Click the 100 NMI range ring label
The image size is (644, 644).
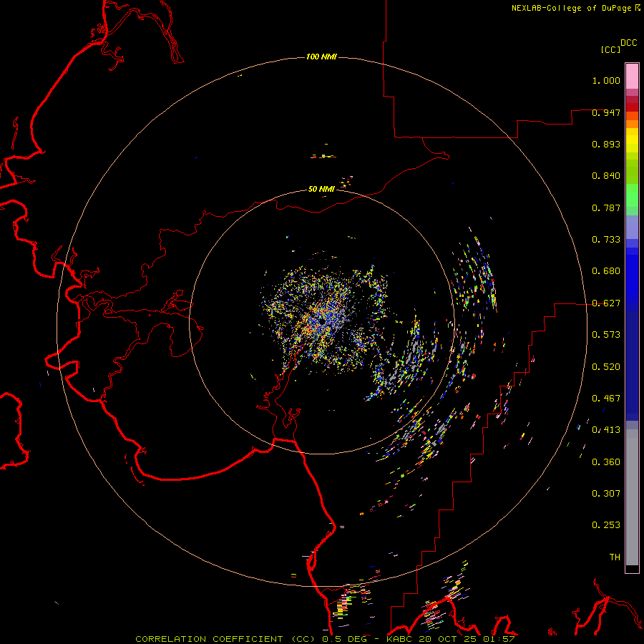pyautogui.click(x=321, y=57)
